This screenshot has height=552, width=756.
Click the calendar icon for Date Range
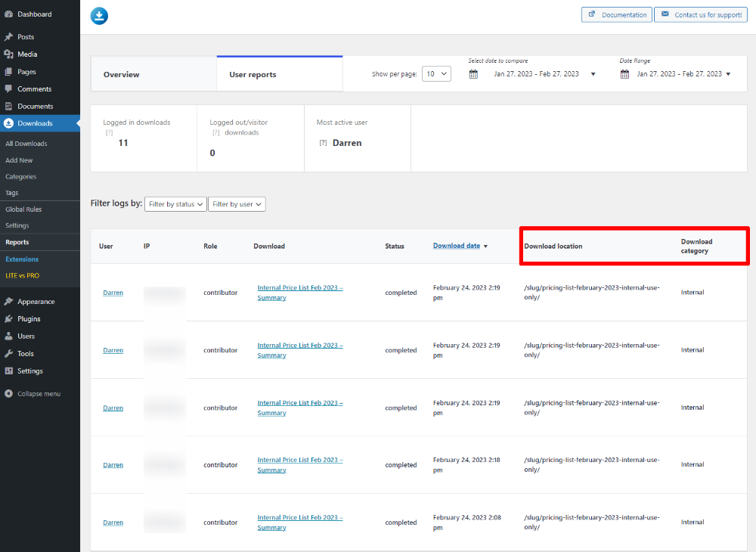tap(624, 74)
